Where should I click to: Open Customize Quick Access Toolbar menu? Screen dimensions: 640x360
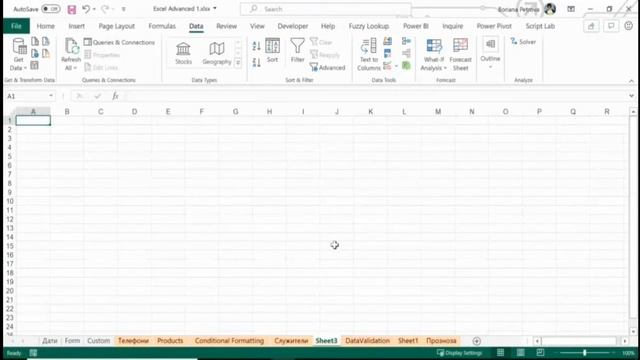(124, 9)
